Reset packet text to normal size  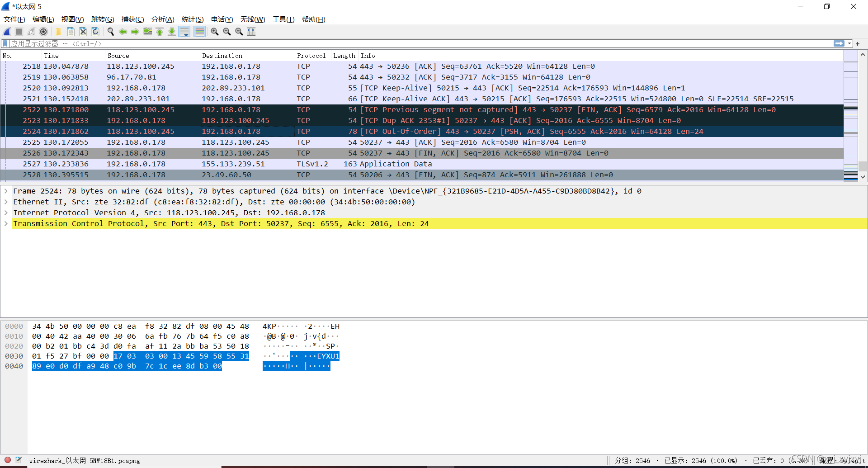239,32
